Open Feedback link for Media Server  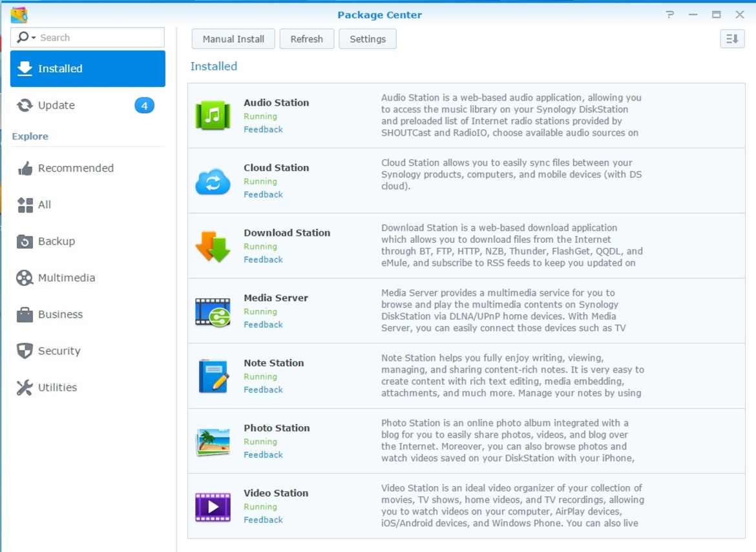(x=263, y=325)
